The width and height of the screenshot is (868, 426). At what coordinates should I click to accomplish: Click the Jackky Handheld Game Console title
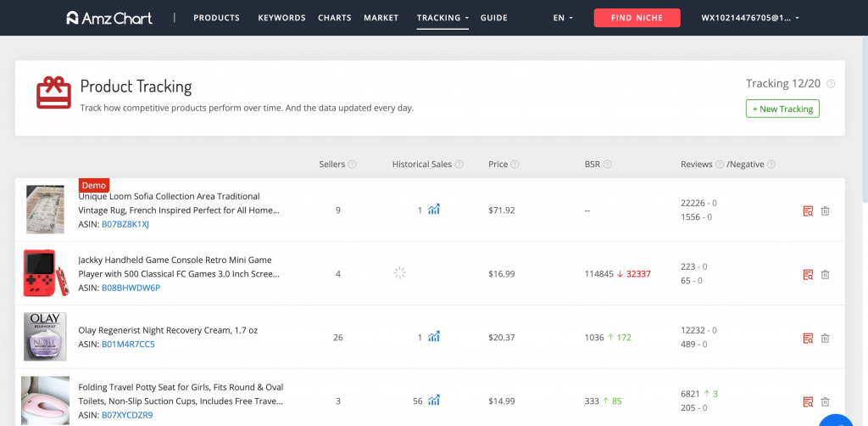(x=179, y=267)
